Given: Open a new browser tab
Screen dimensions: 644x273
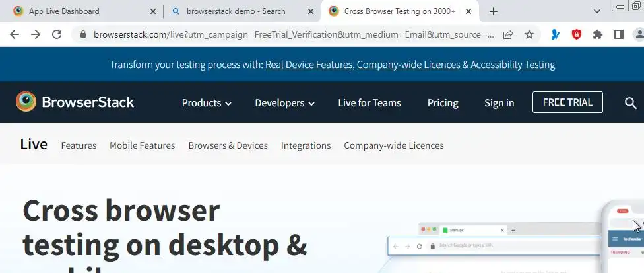Looking at the screenshot, I should click(494, 11).
